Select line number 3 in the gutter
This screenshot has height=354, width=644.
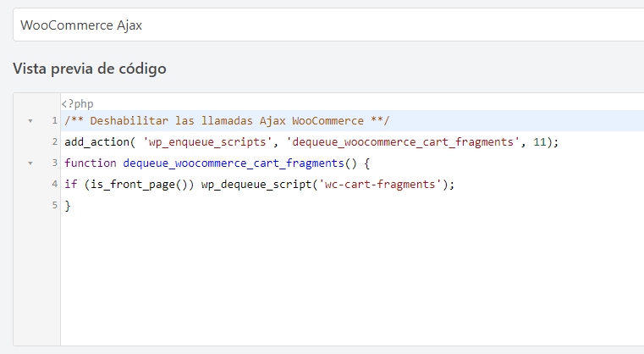point(55,163)
